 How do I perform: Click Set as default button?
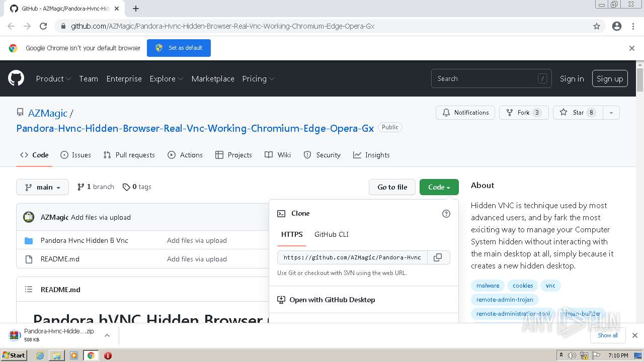(179, 48)
